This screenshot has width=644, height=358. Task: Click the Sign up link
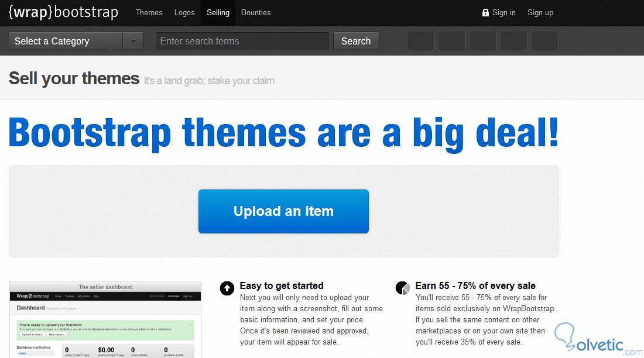[540, 13]
